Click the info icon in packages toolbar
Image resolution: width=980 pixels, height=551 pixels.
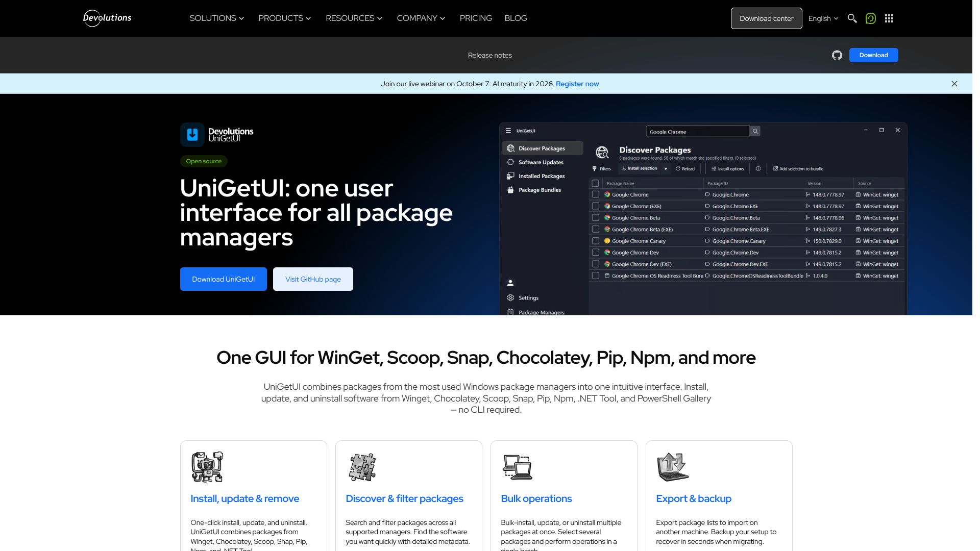tap(758, 169)
